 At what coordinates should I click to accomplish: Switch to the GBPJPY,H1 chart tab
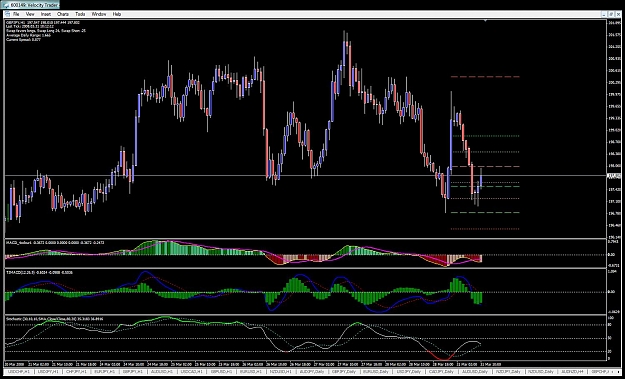133,371
